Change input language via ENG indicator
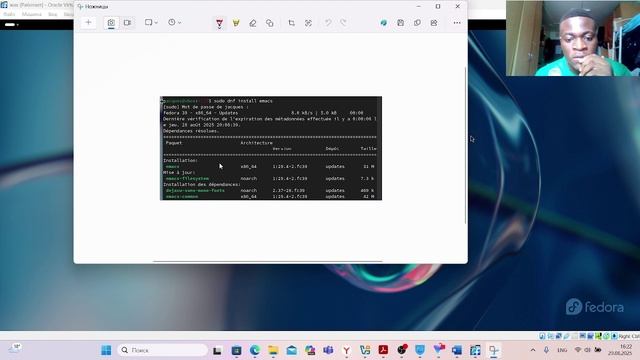 click(x=562, y=350)
